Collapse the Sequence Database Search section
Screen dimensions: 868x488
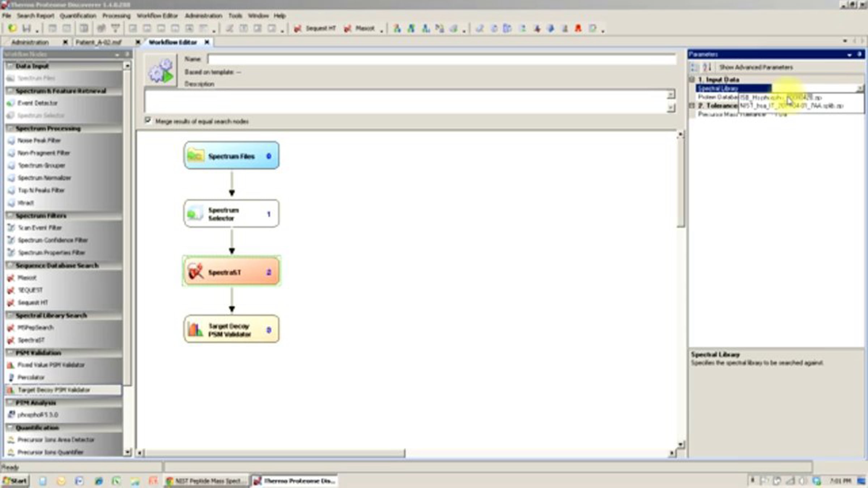point(10,265)
